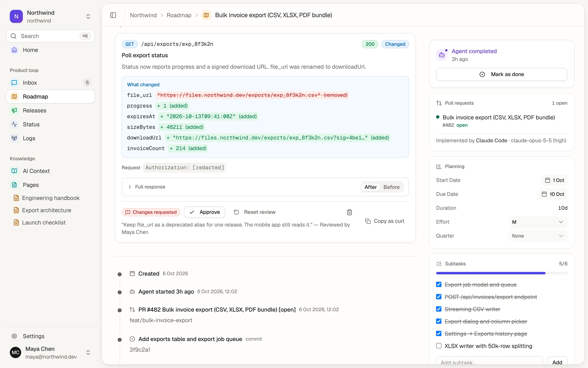588x368 pixels.
Task: Switch response view to Before
Action: coord(391,187)
